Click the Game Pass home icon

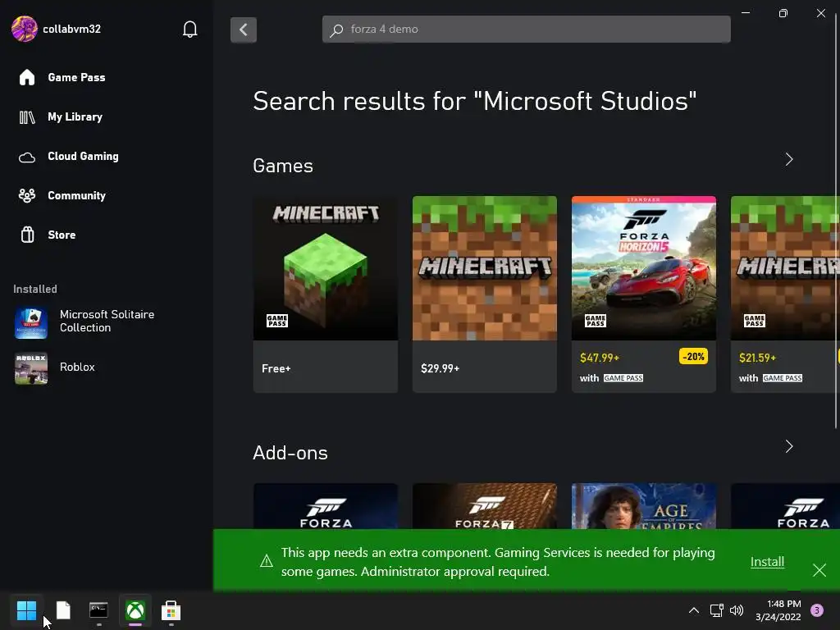pyautogui.click(x=27, y=78)
